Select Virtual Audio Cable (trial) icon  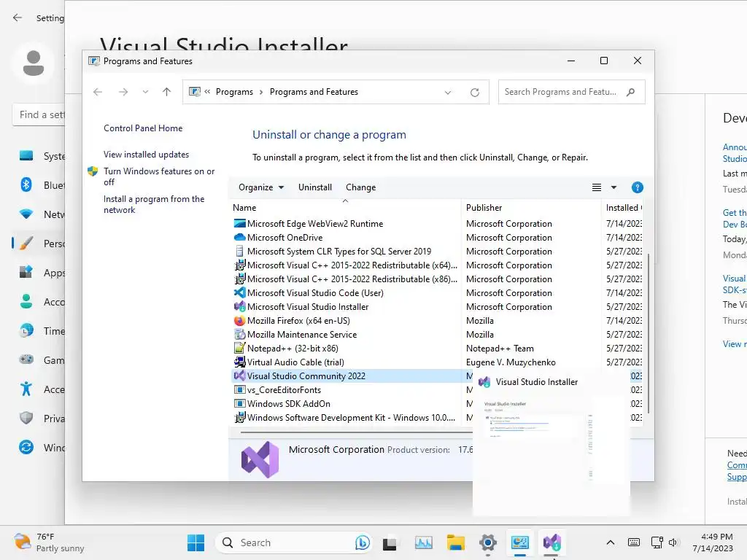tap(239, 362)
